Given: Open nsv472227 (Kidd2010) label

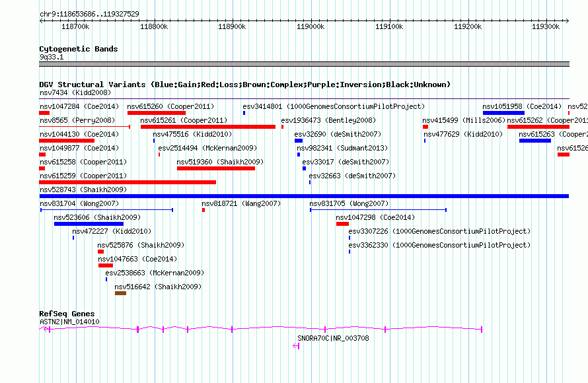Looking at the screenshot, I should point(112,231).
